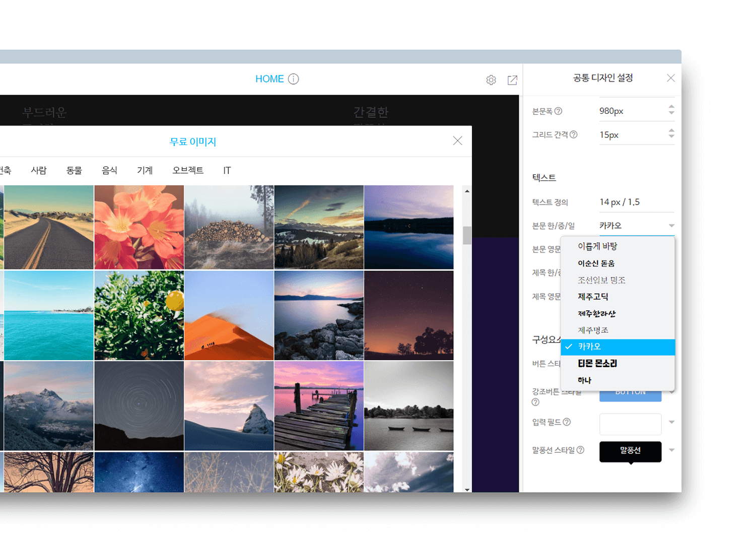Select the 조선일보 명조 font option

618,280
